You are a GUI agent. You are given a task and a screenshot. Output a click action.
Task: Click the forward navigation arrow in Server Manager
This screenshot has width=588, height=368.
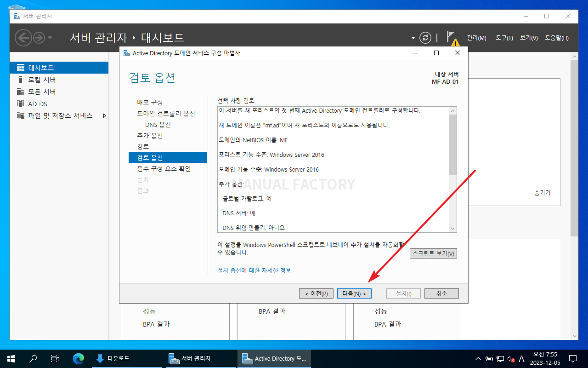[x=39, y=38]
